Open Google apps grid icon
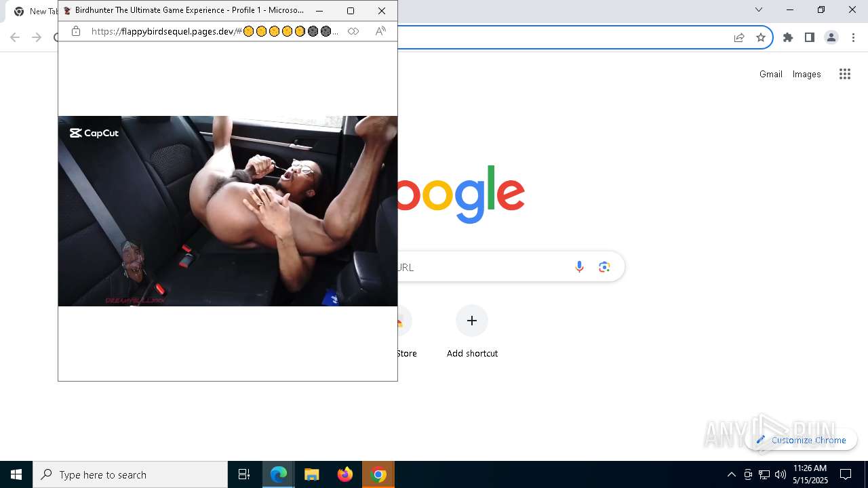The image size is (868, 488). point(845,75)
